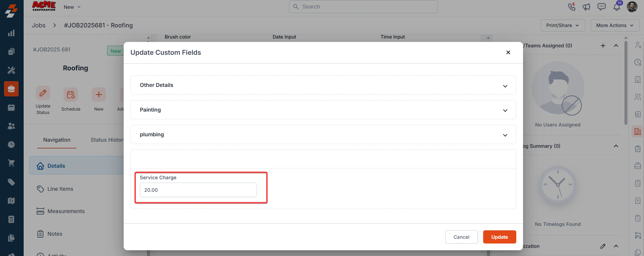Click the highlighted building icon on right rail

638,132
